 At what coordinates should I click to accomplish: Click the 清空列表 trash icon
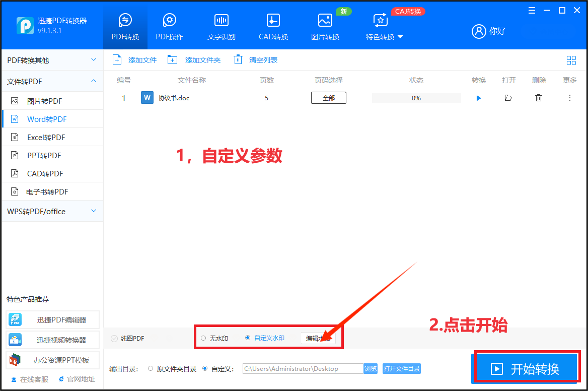[238, 59]
